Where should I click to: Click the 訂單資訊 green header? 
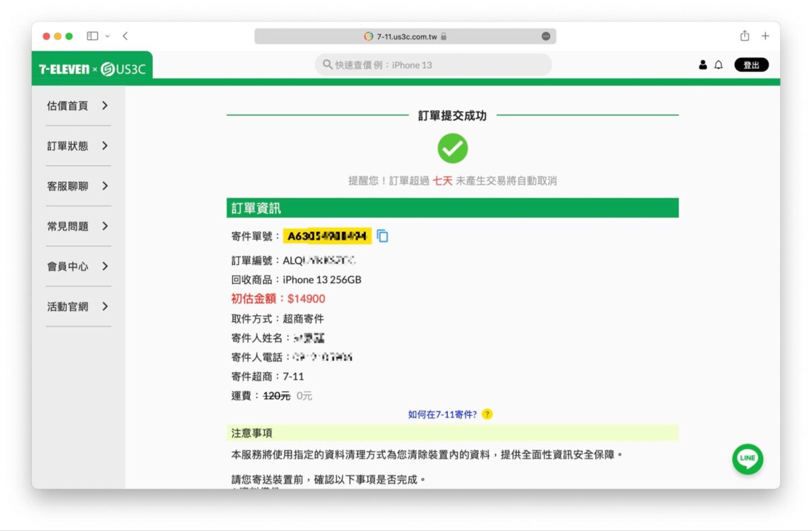[452, 208]
